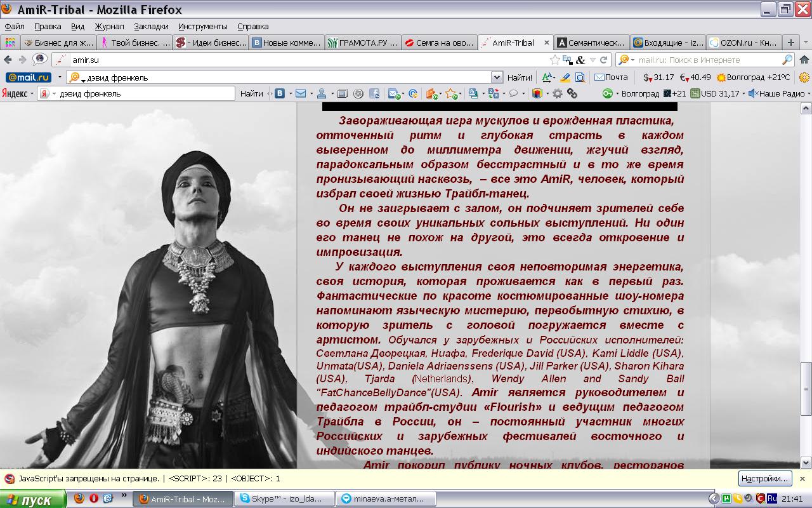This screenshot has width=812, height=508.
Task: Go back with the browser Back arrow
Action: pyautogui.click(x=8, y=60)
